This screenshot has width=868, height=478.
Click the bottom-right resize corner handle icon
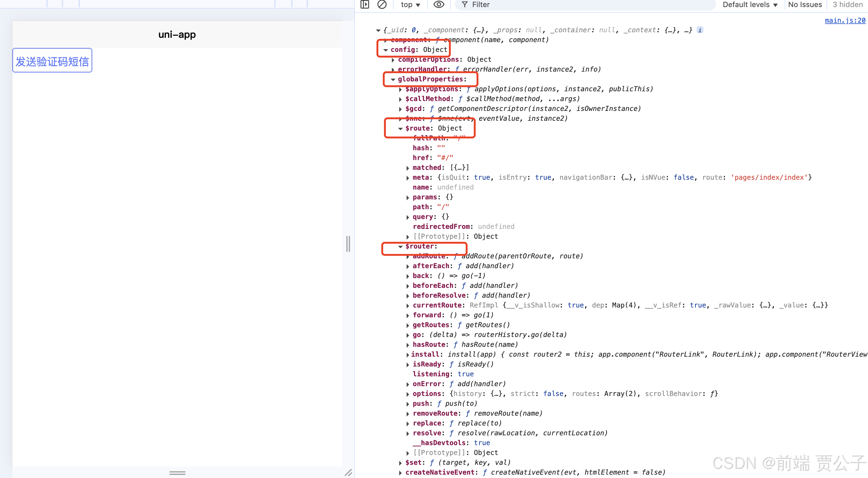(x=348, y=472)
